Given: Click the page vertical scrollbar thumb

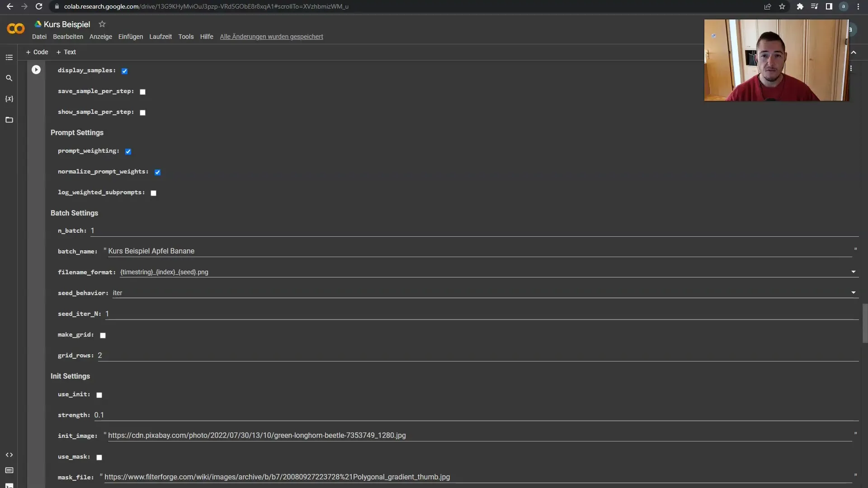Looking at the screenshot, I should (865, 324).
